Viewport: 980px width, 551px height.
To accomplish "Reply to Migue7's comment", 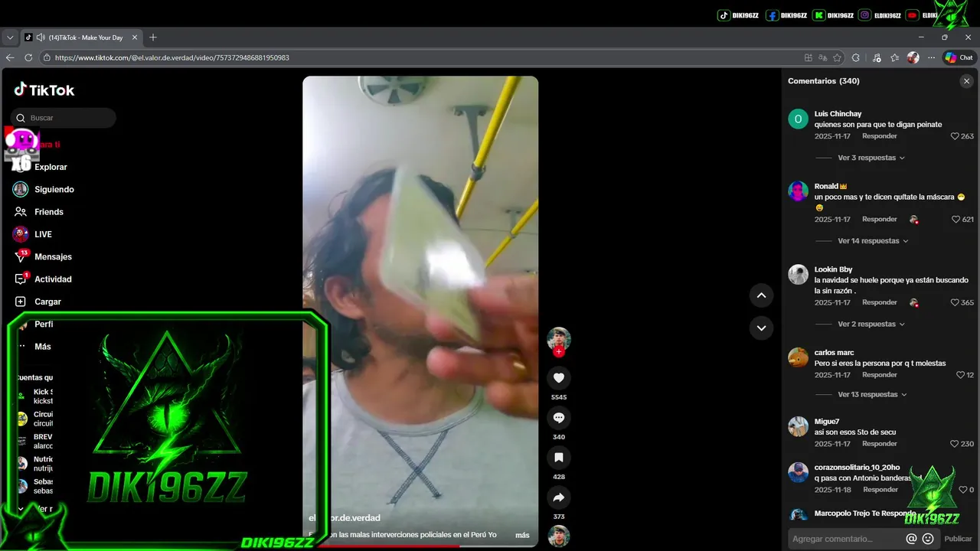I will coord(880,444).
